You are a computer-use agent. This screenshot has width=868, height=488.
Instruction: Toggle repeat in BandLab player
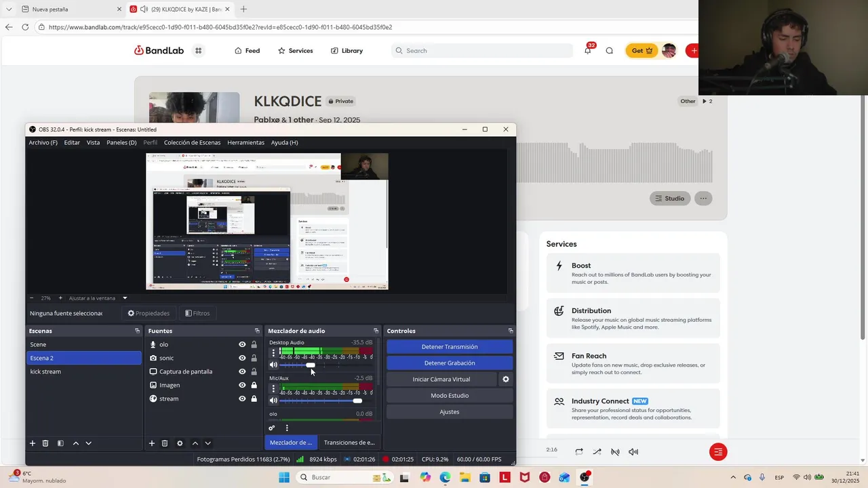(579, 452)
